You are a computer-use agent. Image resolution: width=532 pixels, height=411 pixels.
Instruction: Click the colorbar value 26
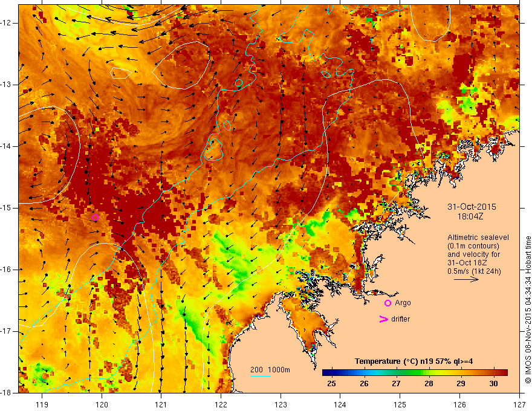click(364, 384)
